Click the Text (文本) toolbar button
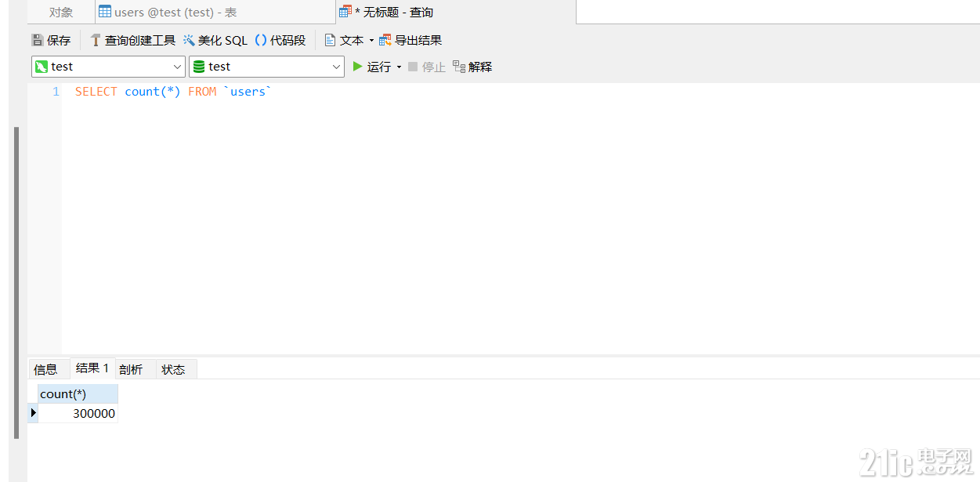The height and width of the screenshot is (482, 980). [x=344, y=40]
